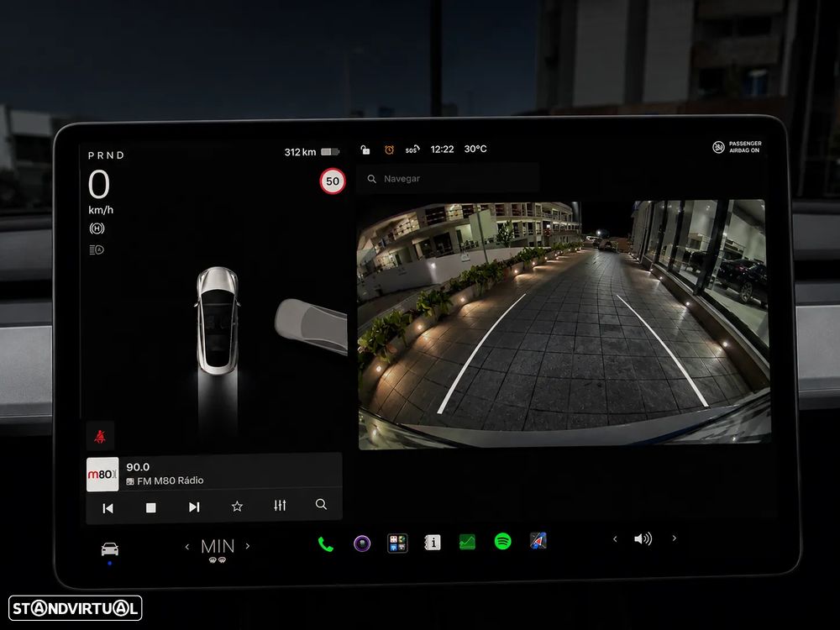Increase temperature with the right chevron

click(248, 546)
